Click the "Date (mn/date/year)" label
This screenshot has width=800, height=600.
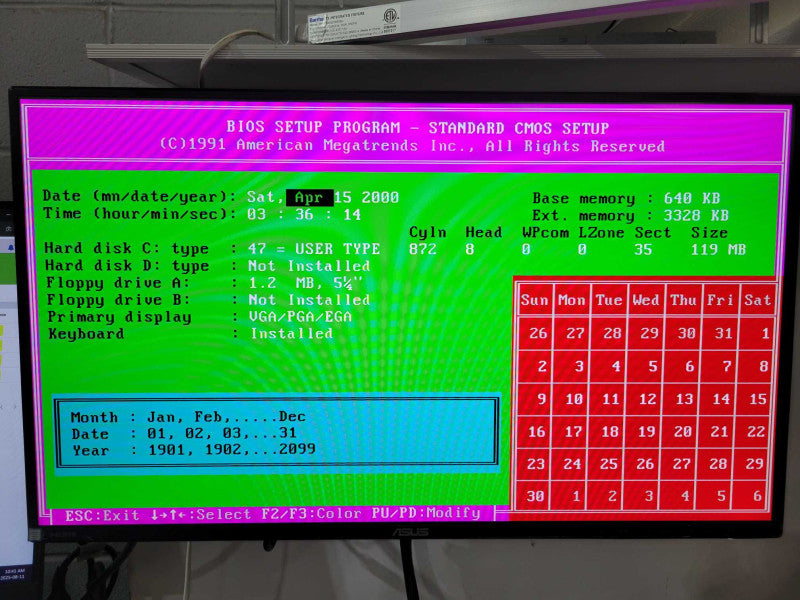tap(139, 196)
